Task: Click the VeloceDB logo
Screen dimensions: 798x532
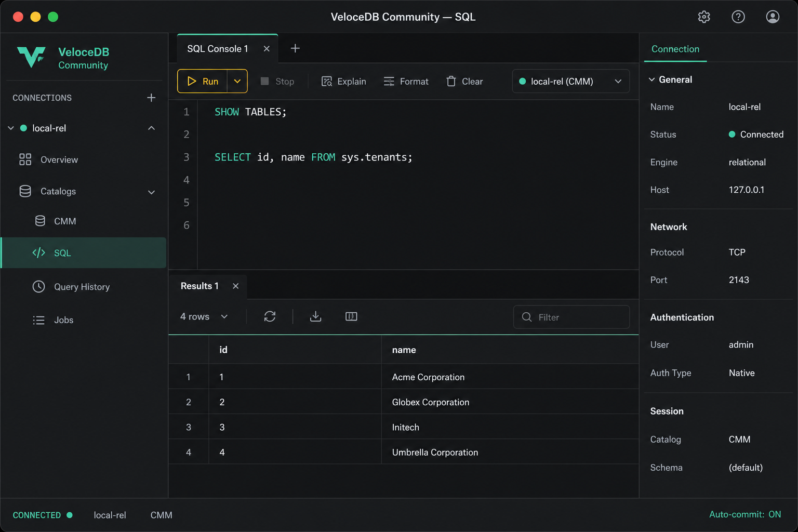Action: coord(31,57)
